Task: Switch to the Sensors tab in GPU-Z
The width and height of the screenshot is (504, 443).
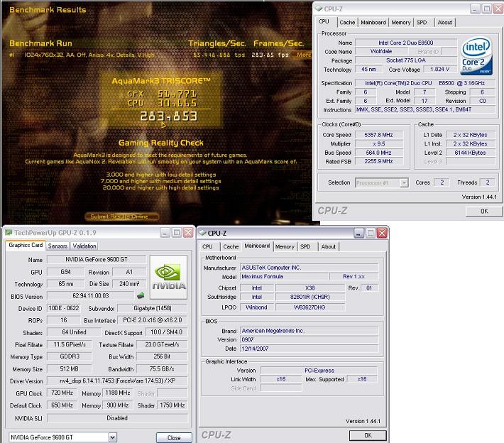Action: tap(57, 246)
